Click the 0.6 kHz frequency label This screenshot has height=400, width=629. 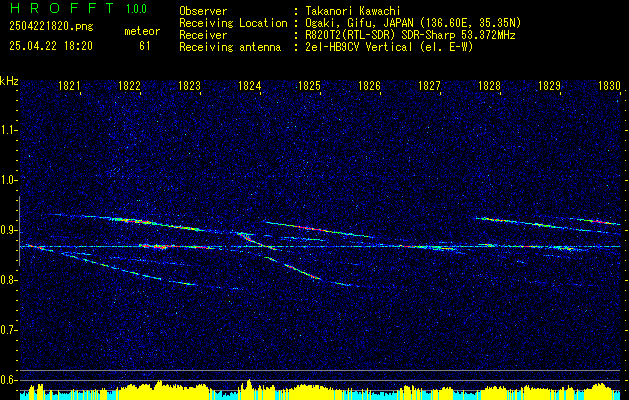coord(8,380)
